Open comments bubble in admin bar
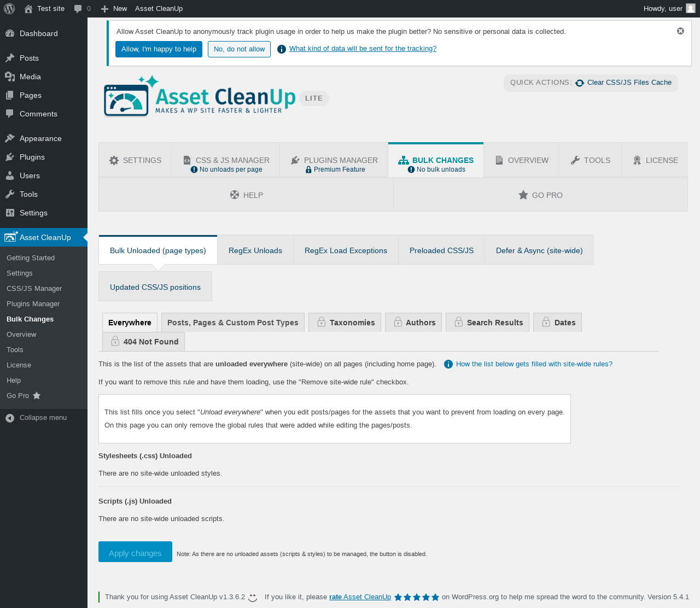The width and height of the screenshot is (700, 608). pos(82,9)
